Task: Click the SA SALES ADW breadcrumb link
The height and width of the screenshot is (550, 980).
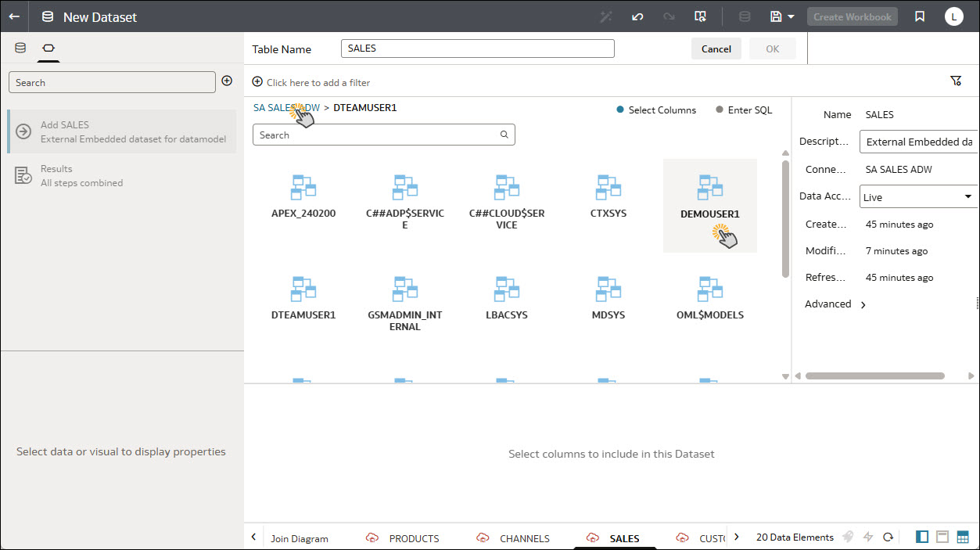Action: (x=286, y=108)
